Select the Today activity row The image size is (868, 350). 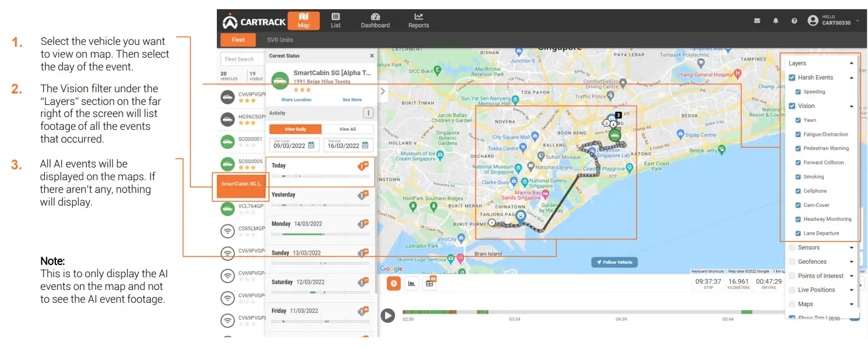(x=321, y=172)
